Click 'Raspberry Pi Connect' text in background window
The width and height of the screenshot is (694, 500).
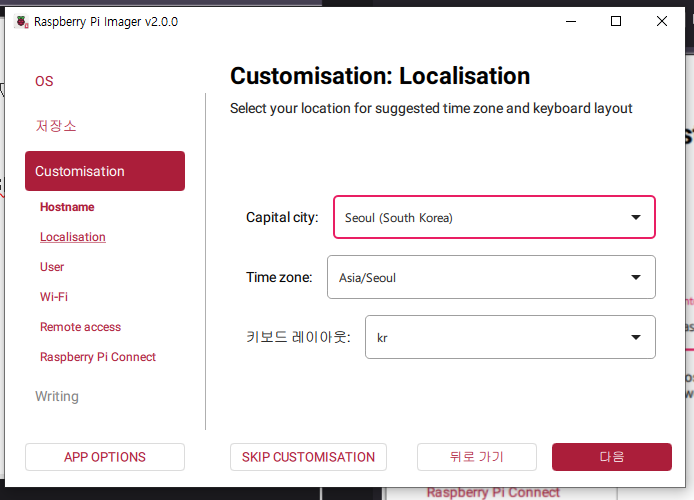pyautogui.click(x=493, y=492)
